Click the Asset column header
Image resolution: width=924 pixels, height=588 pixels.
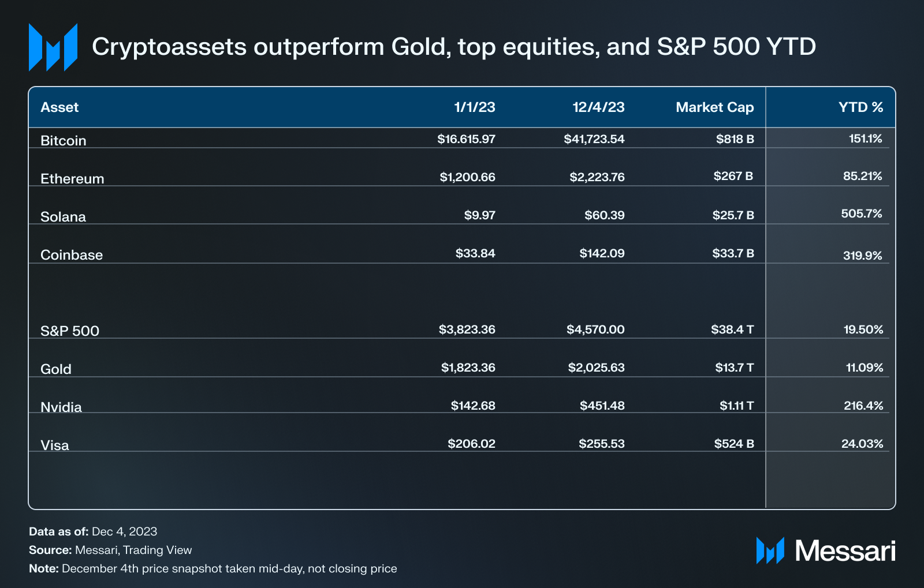[x=59, y=107]
